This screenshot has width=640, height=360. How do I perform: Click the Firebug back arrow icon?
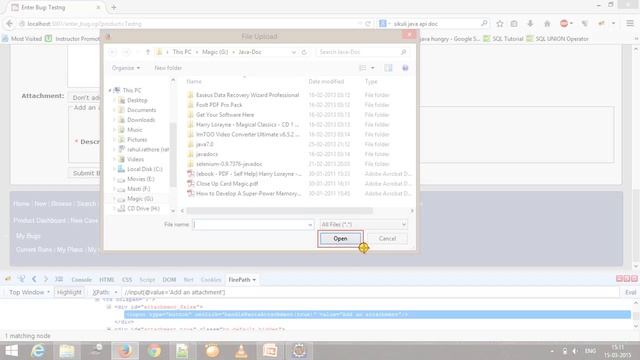(34, 279)
